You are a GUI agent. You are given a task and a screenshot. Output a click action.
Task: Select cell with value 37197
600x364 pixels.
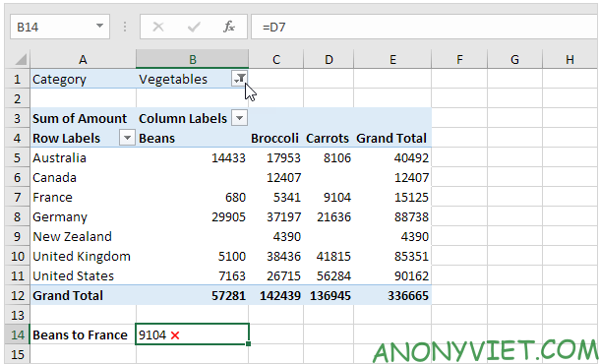coord(276,216)
